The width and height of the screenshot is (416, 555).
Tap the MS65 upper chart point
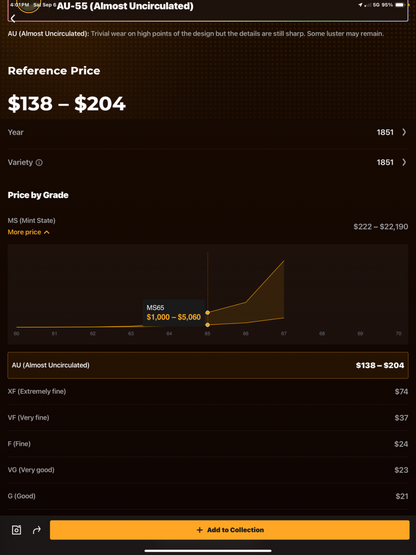click(207, 313)
